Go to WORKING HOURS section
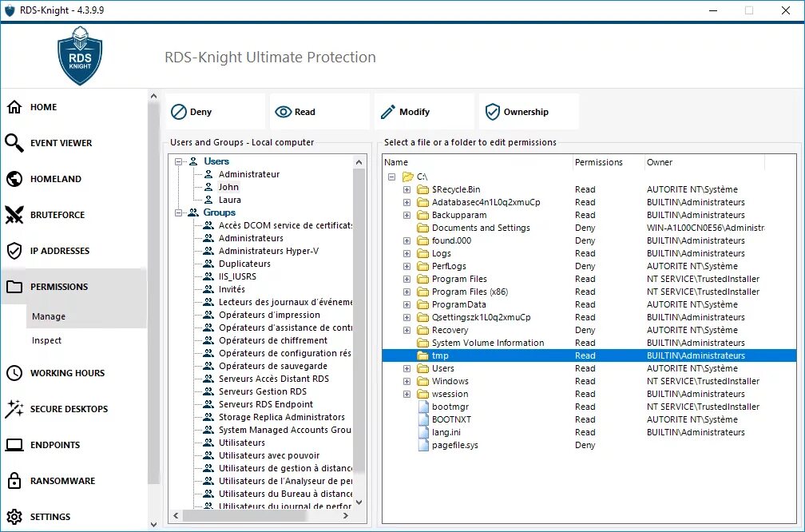The height and width of the screenshot is (532, 805). point(67,373)
